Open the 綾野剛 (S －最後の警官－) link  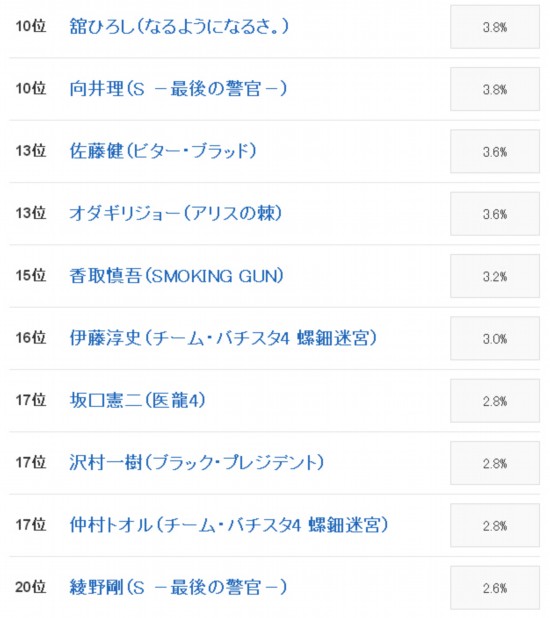[178, 587]
